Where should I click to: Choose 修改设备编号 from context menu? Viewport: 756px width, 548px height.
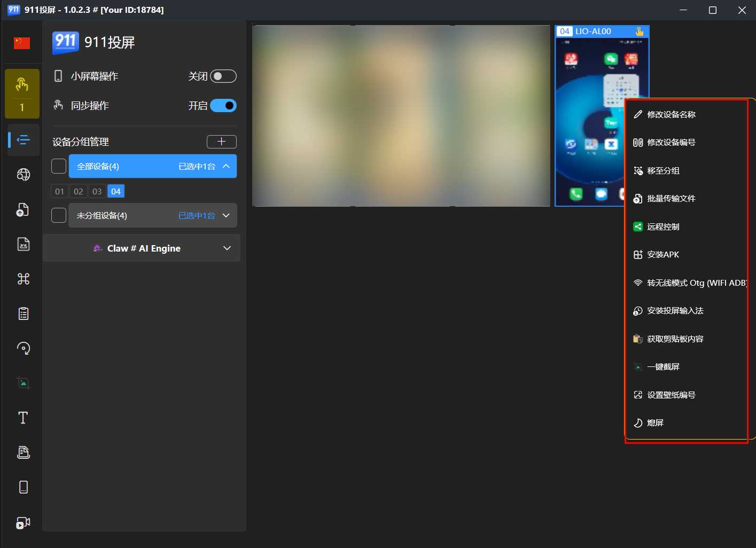pyautogui.click(x=686, y=142)
